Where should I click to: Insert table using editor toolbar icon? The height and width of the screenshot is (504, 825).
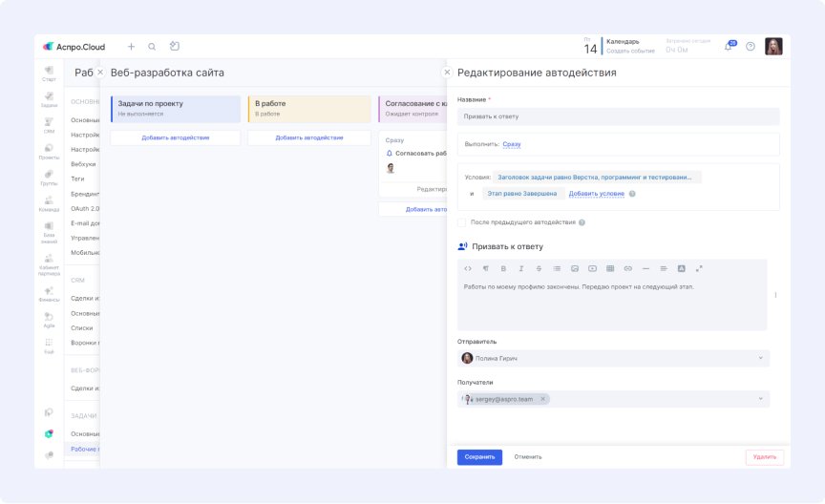coord(610,268)
